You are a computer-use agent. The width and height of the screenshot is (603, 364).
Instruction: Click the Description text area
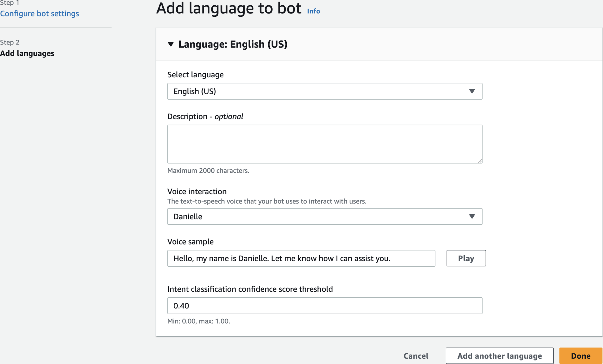coord(324,144)
